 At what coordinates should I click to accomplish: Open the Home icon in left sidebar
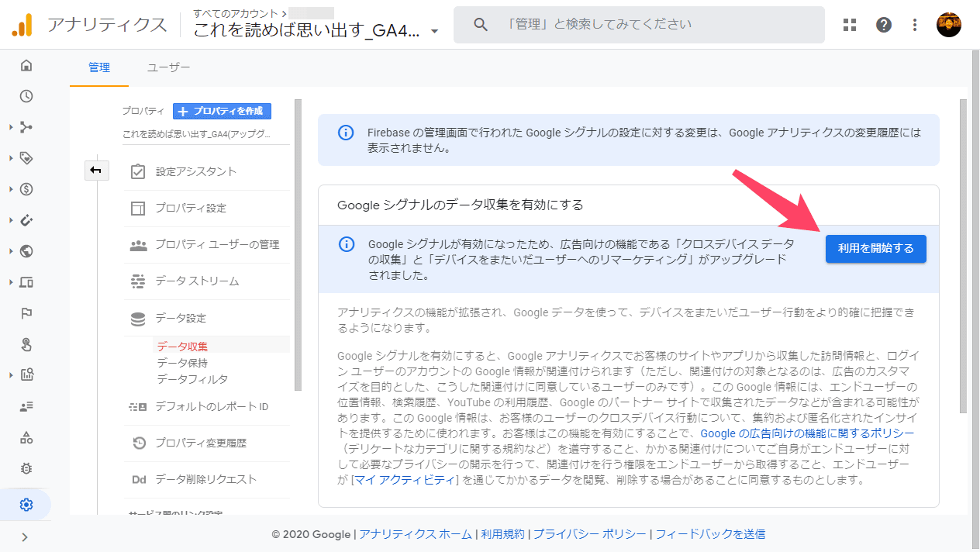26,65
